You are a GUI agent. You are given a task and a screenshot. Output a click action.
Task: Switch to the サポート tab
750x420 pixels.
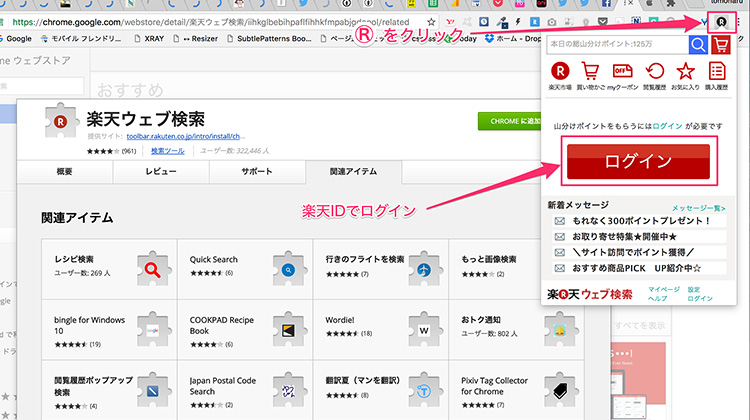(x=257, y=171)
